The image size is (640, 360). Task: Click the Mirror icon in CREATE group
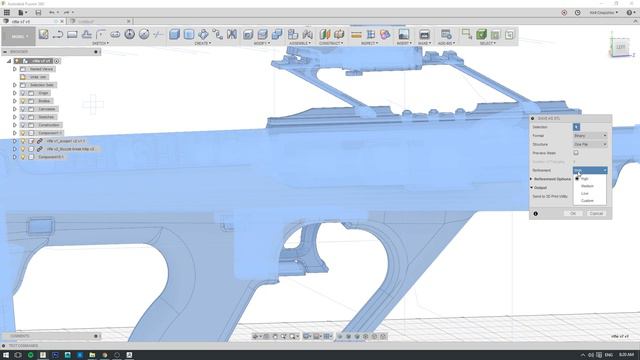[232, 34]
